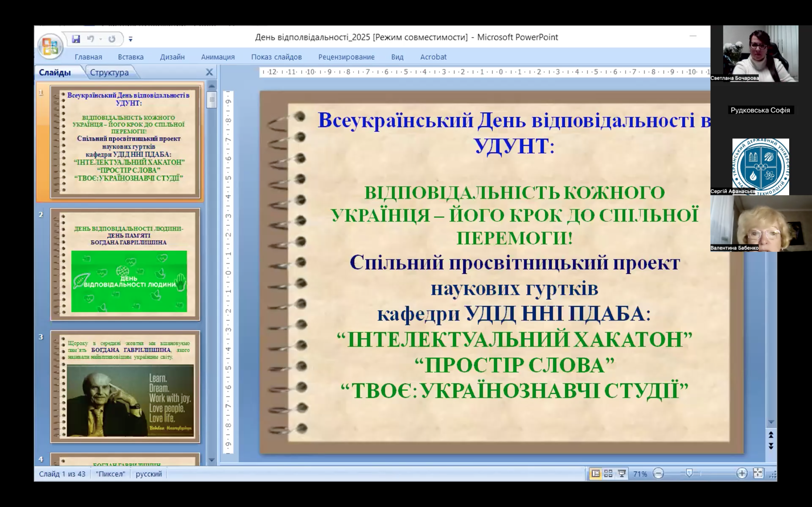Open the Undo history dropdown arrow
This screenshot has width=812, height=507.
point(100,39)
